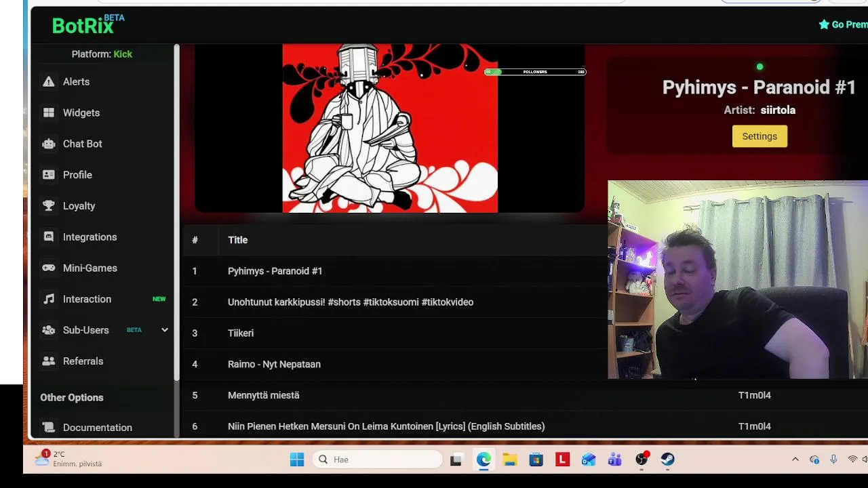Select song row Mennyttä miestä

click(526, 395)
